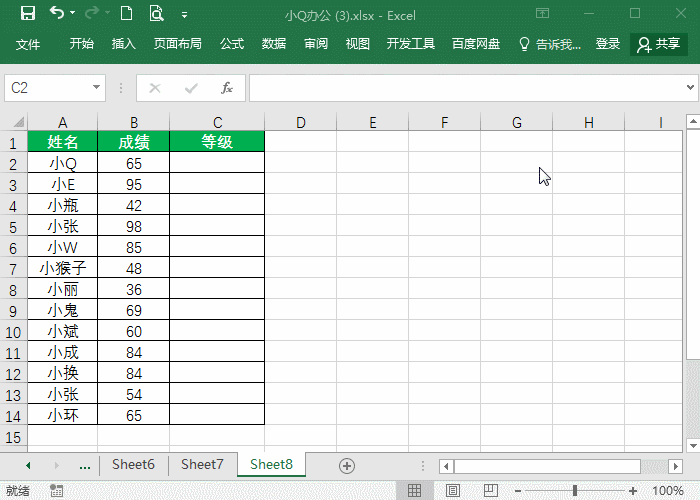Click the Select All corner triangle
Viewport: 700px width, 500px height.
pyautogui.click(x=18, y=122)
